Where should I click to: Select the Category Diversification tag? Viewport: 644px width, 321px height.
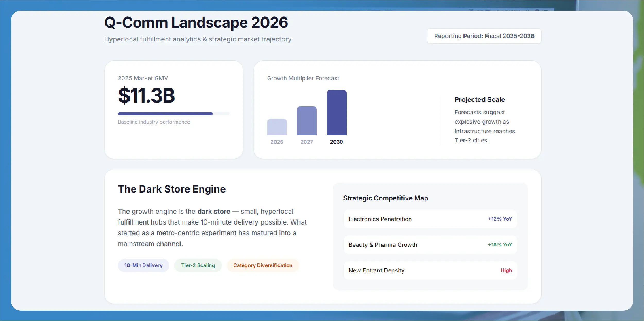tap(263, 265)
